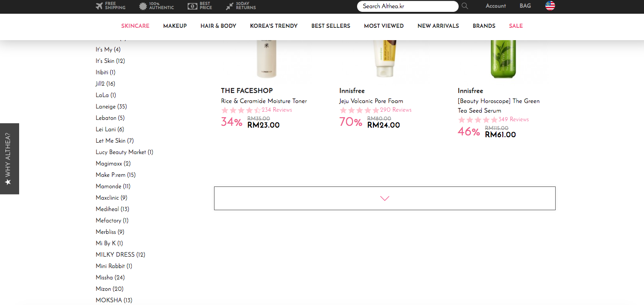Filter by brand MOKSHA (13)
The width and height of the screenshot is (644, 305).
114,300
